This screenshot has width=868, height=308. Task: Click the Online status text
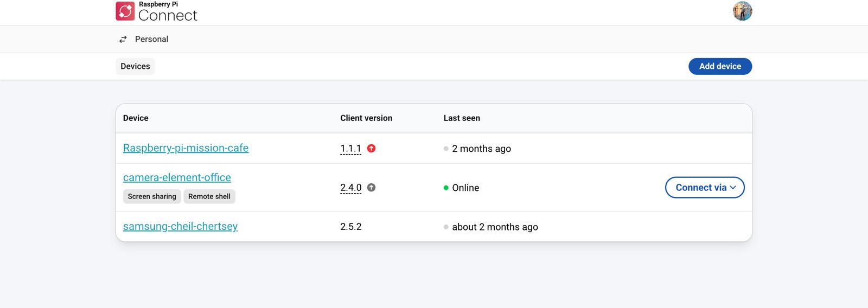(x=465, y=188)
